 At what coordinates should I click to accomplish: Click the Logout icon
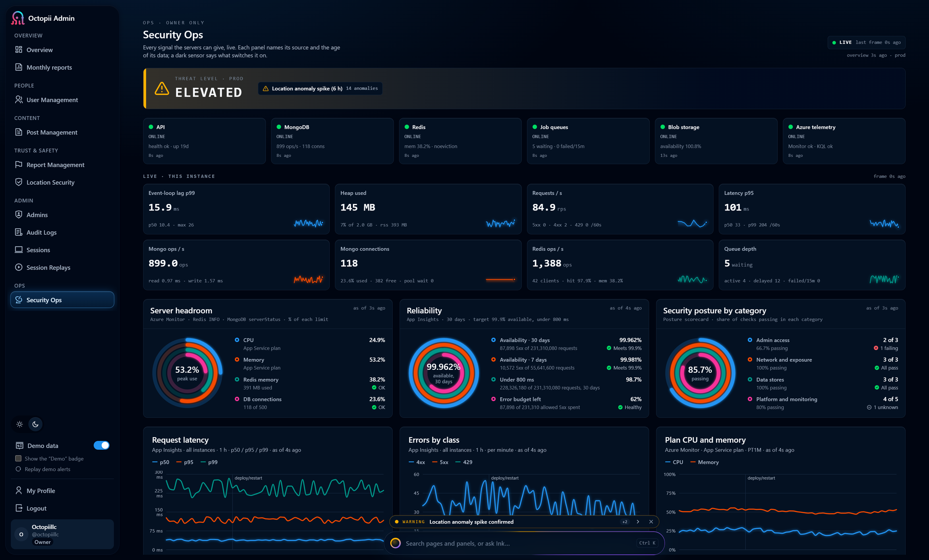click(x=19, y=508)
